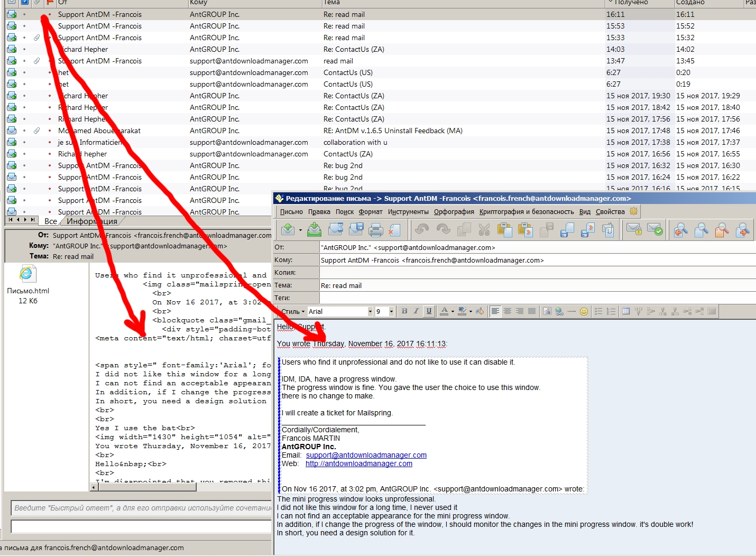Toggle underline formatting

(429, 311)
